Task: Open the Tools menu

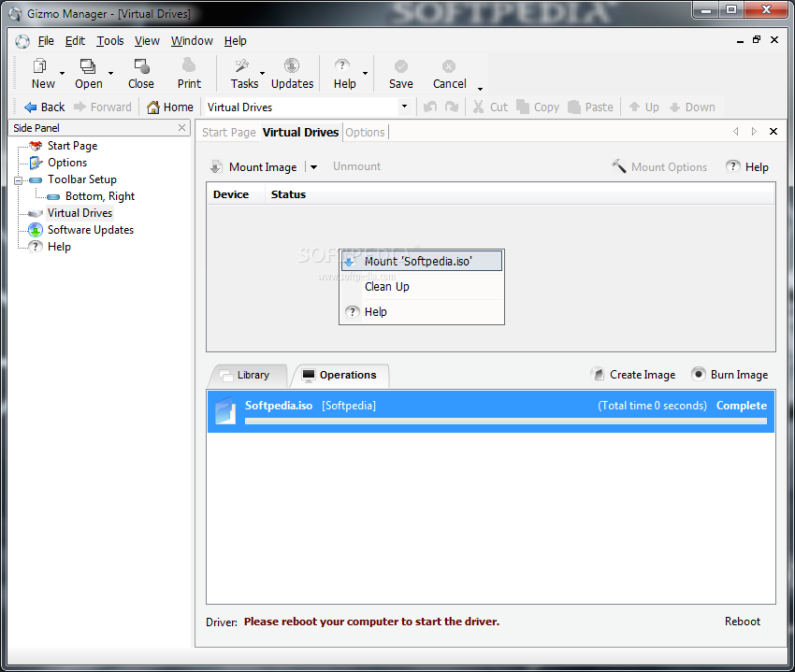Action: click(x=110, y=41)
